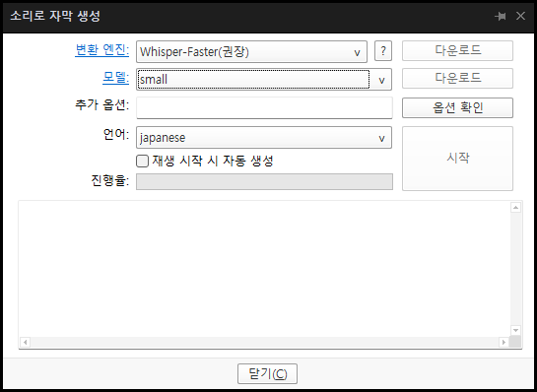Click the question mark help button
The height and width of the screenshot is (392, 537).
[x=383, y=51]
